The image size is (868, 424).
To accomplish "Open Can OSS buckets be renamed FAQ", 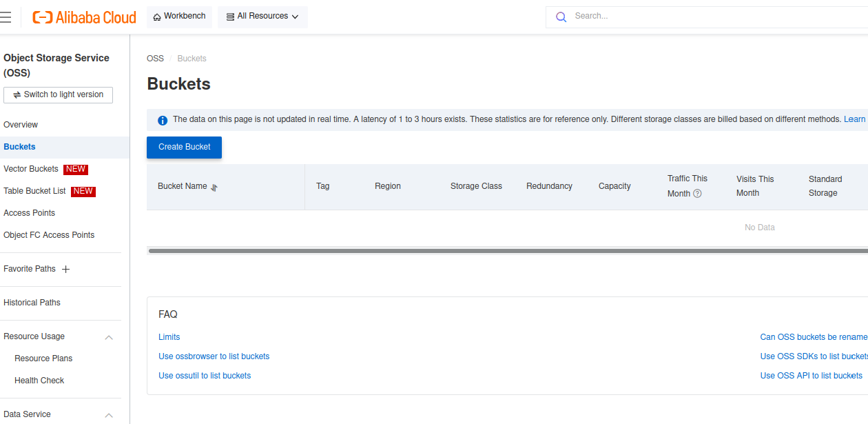I will point(814,337).
